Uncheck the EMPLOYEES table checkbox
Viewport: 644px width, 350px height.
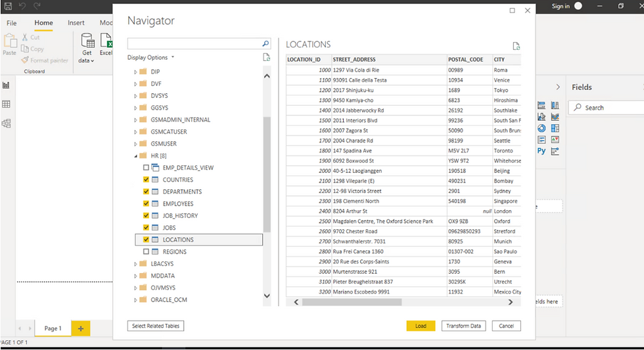[146, 204]
